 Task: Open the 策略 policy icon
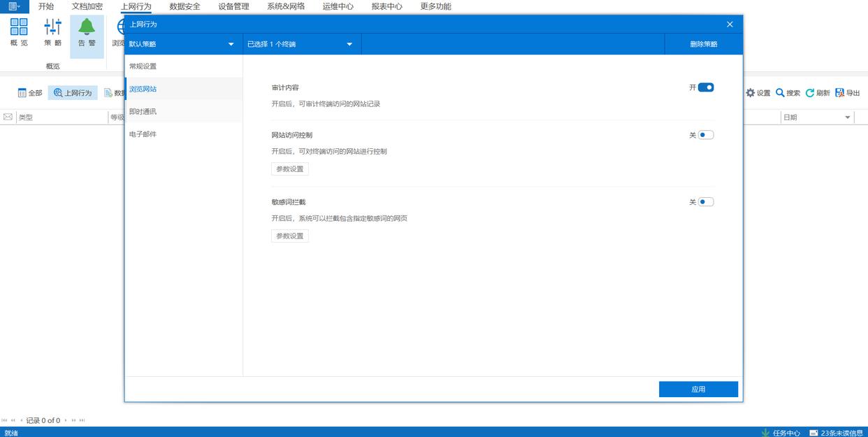pos(53,27)
